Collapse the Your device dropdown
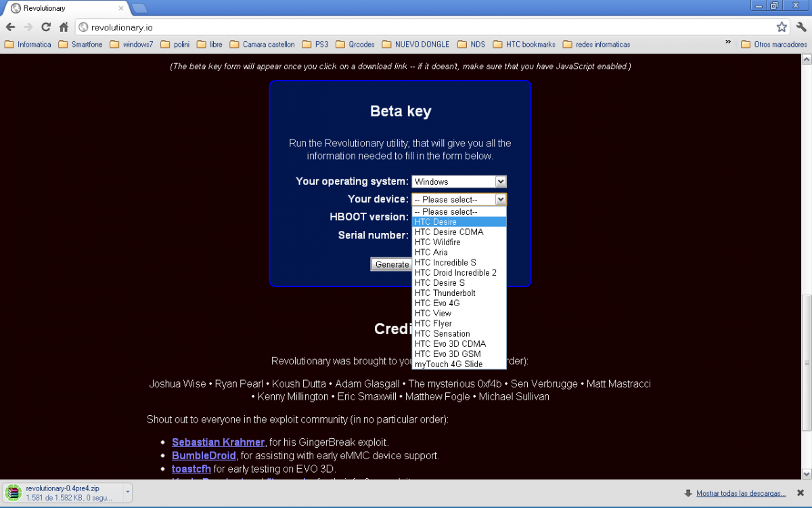Screen dimensions: 812x508 click(x=459, y=199)
